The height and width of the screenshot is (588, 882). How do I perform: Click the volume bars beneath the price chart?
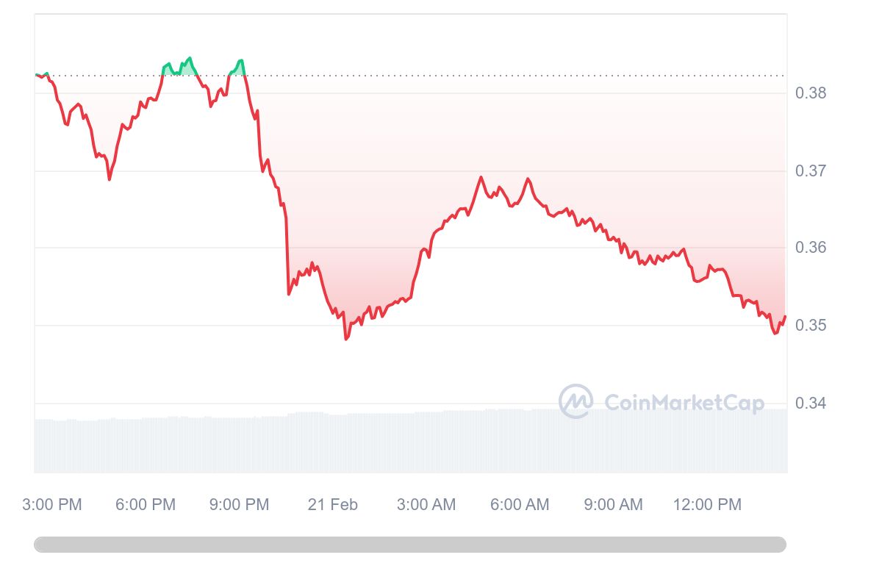(x=410, y=441)
